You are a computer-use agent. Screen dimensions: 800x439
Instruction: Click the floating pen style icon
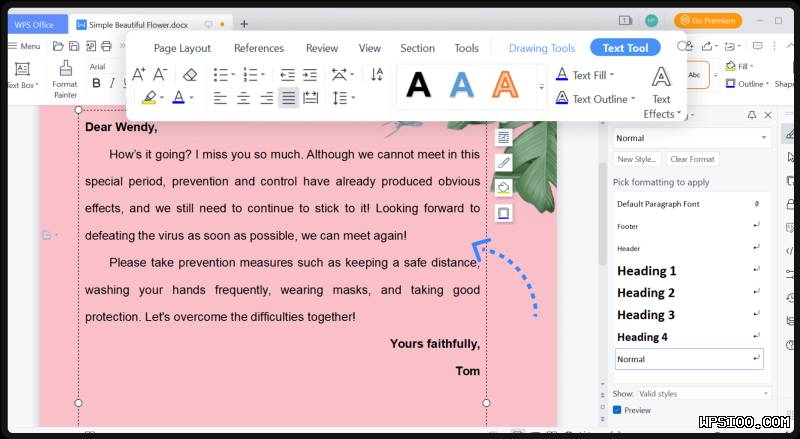tap(504, 162)
